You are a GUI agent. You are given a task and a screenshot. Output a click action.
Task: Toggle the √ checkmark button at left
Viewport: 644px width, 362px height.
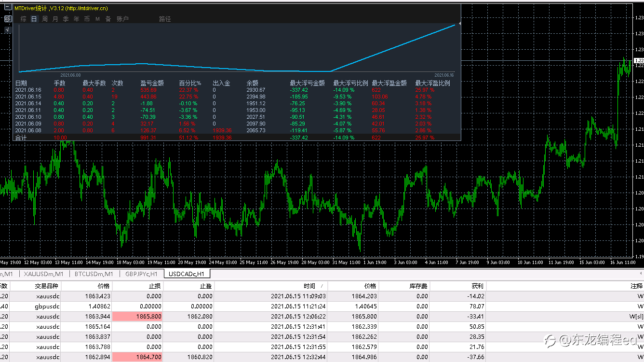pos(8,30)
